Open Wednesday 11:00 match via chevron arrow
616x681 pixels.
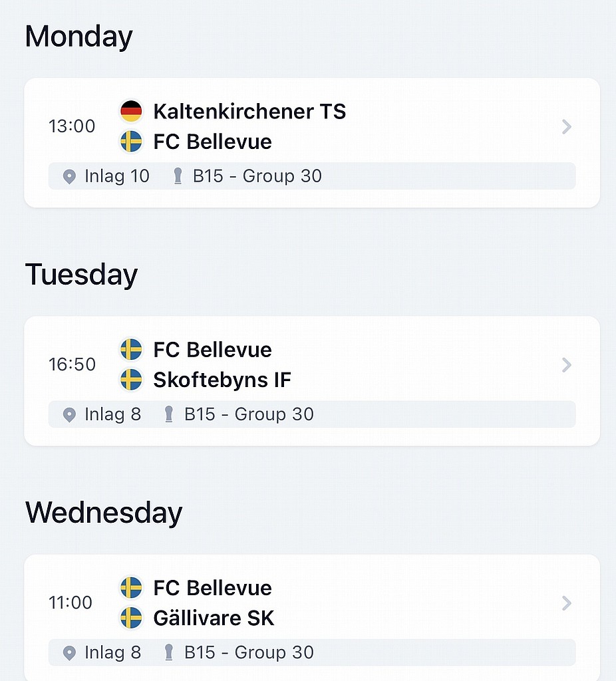567,603
